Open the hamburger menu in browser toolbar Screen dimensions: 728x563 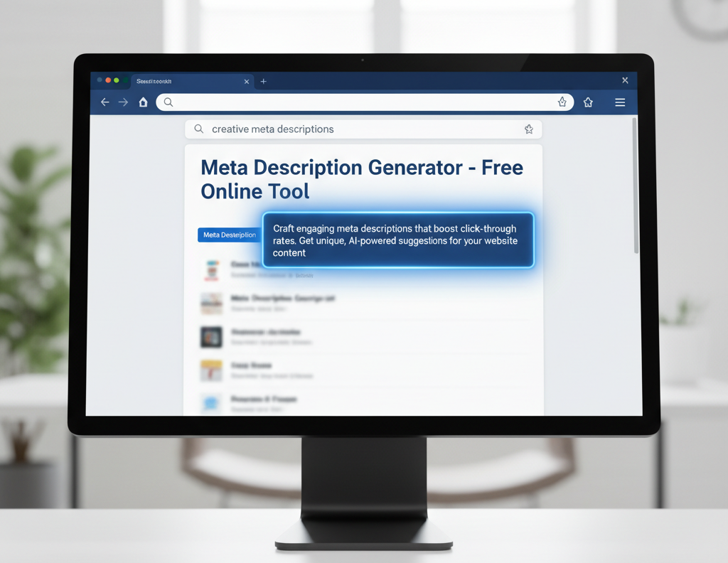coord(620,102)
